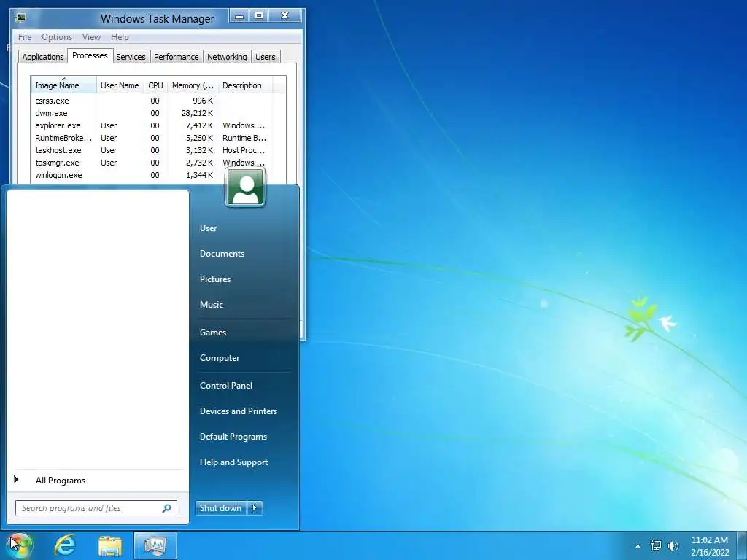Open Control Panel link
The image size is (747, 560).
tap(226, 386)
